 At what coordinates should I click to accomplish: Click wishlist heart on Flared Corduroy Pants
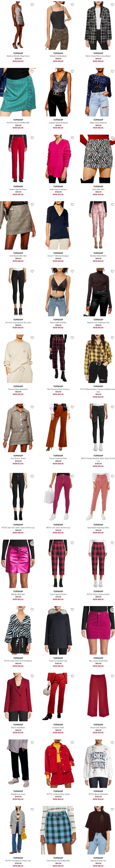(72, 407)
